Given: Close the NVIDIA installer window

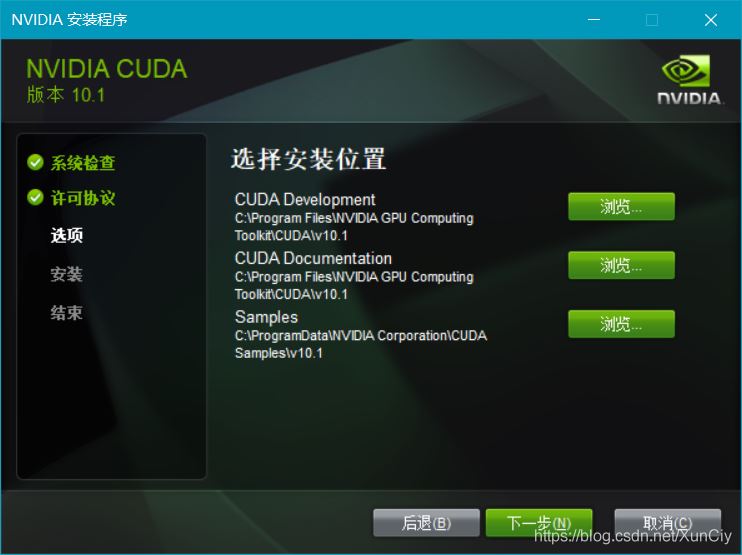Looking at the screenshot, I should point(711,19).
